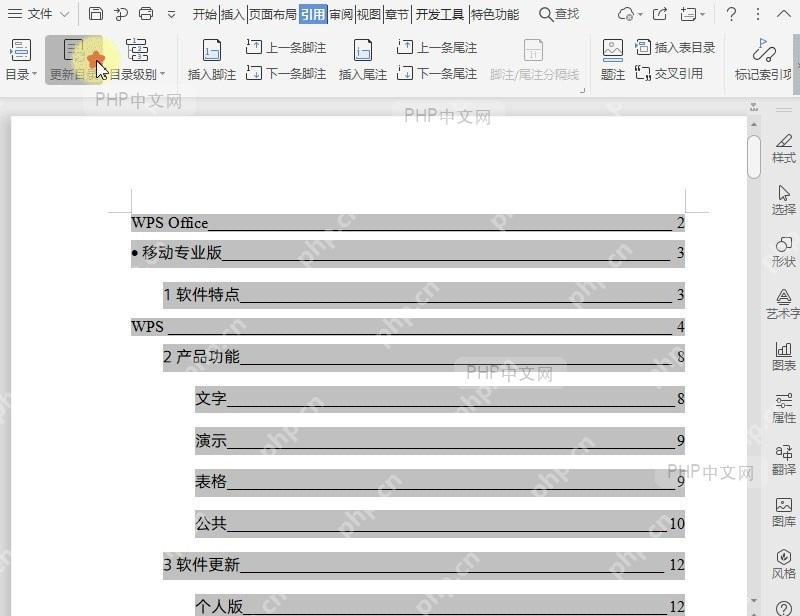Image resolution: width=800 pixels, height=616 pixels.
Task: Open the more options vertical dots
Action: [x=758, y=14]
